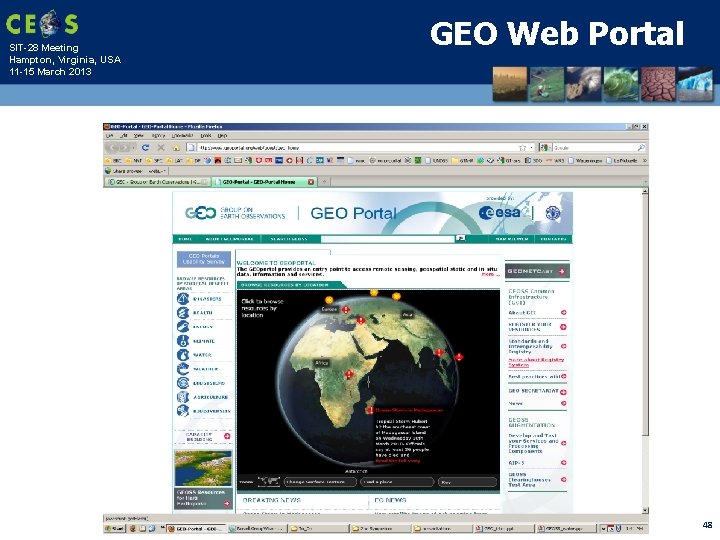Click the search magnifier in browser search box
The width and height of the screenshot is (720, 540).
641,147
